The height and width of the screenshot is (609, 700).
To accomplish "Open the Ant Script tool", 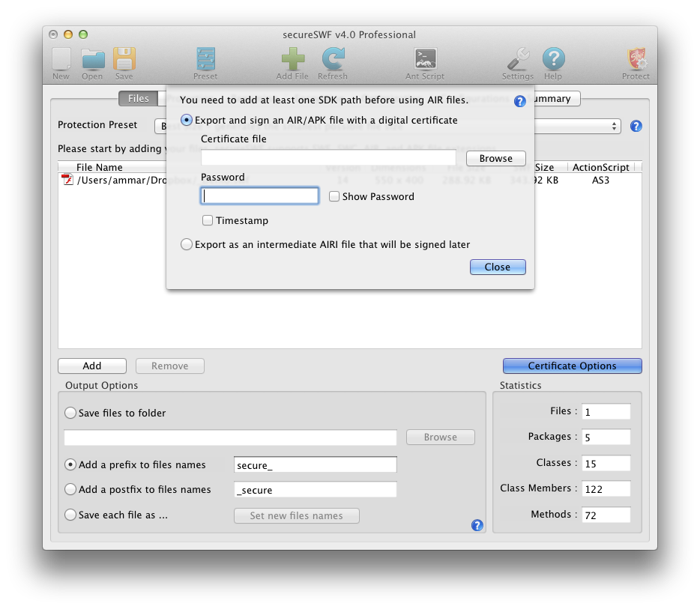I will [425, 61].
